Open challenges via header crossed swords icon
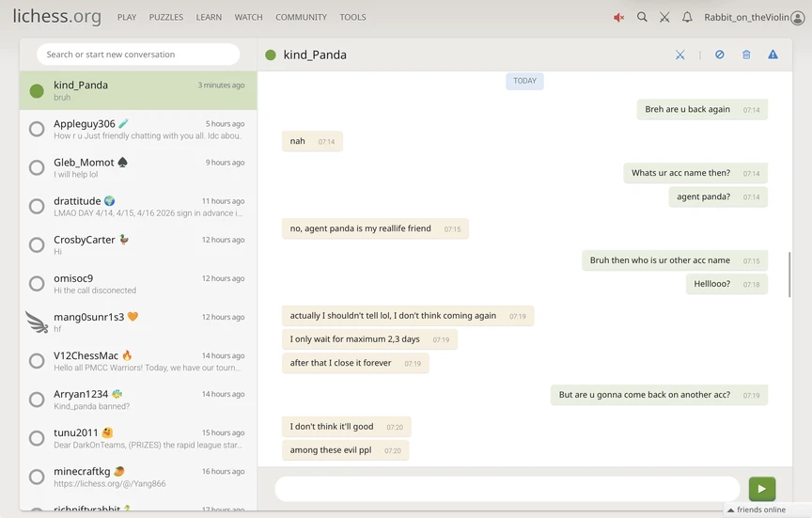 tap(664, 17)
